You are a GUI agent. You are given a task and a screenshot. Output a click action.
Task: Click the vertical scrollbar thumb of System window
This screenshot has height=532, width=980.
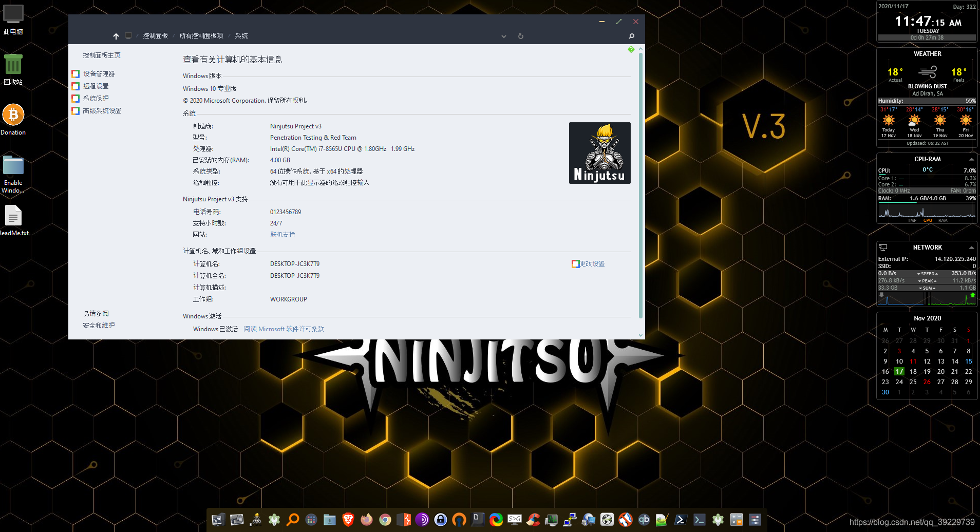pyautogui.click(x=640, y=185)
